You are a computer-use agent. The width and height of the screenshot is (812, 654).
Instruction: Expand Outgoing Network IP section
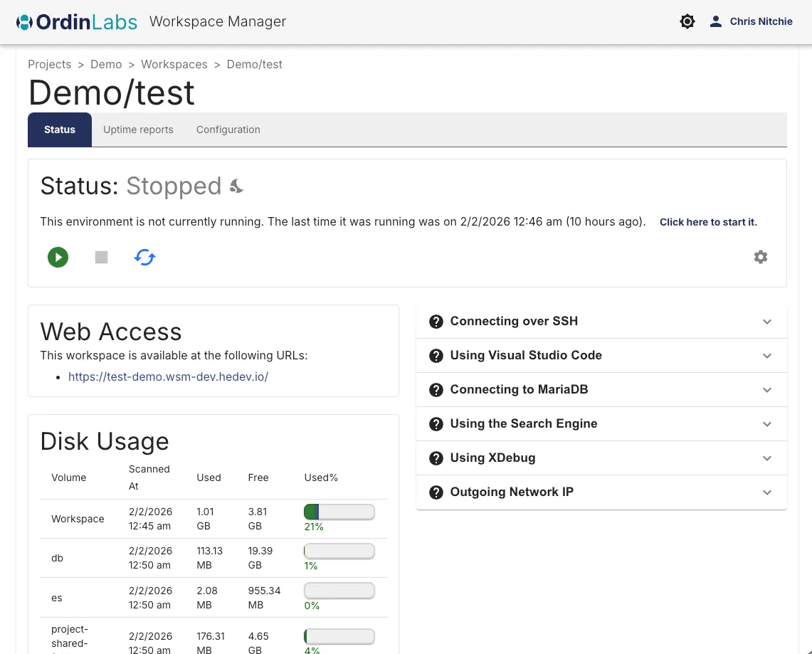coord(766,492)
